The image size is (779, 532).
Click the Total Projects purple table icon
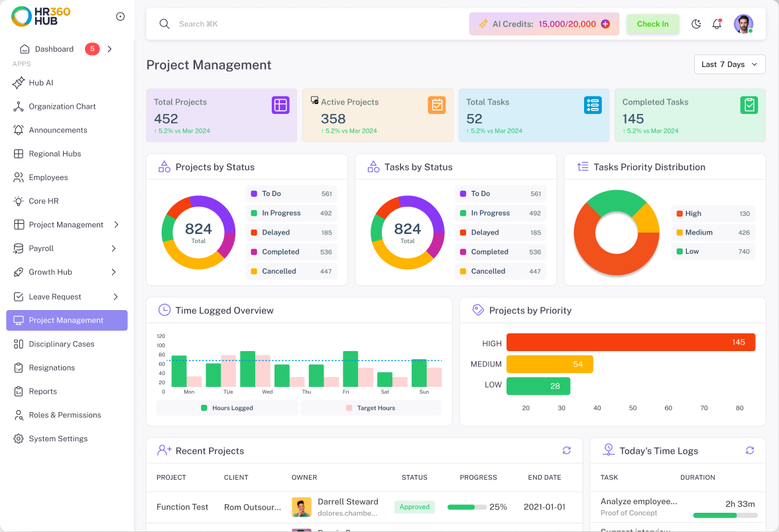280,105
